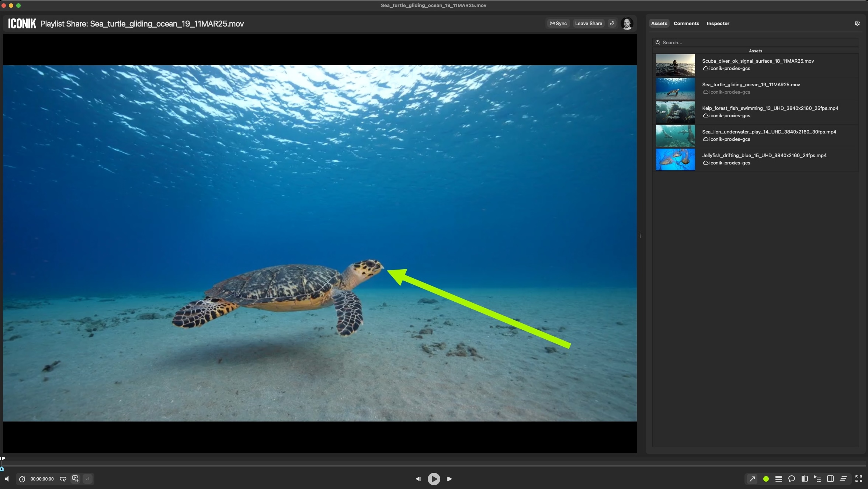Click the line thickness icon

pyautogui.click(x=779, y=479)
